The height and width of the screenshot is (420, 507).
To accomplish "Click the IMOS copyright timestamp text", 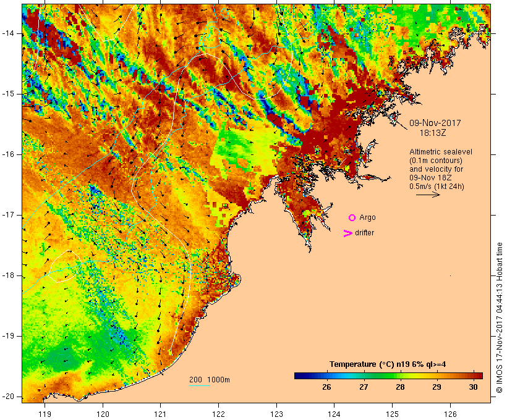I will (499, 318).
